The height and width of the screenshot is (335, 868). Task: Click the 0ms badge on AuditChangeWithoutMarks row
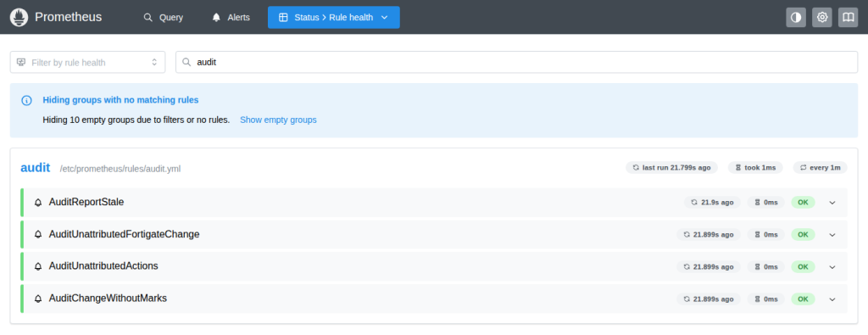pos(765,299)
